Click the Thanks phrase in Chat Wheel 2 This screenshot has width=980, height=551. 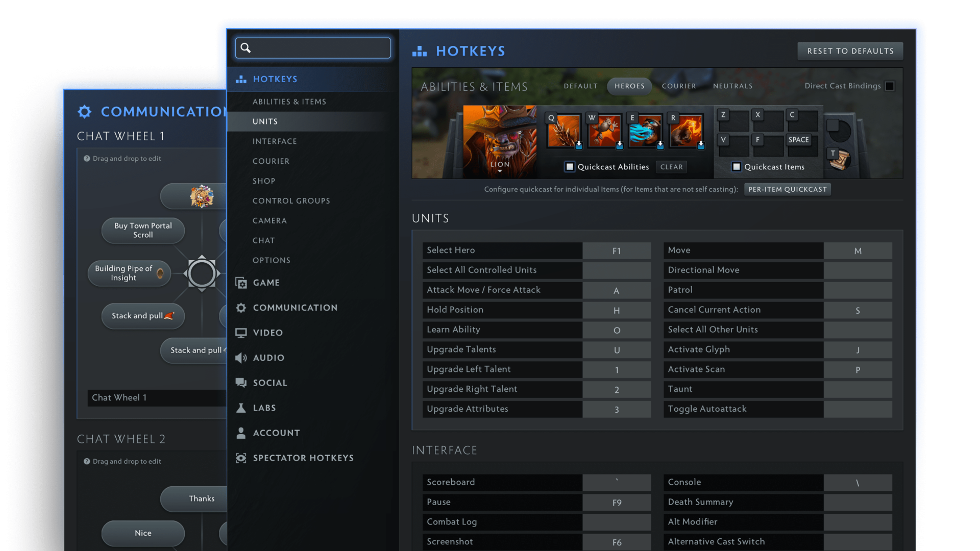194,499
